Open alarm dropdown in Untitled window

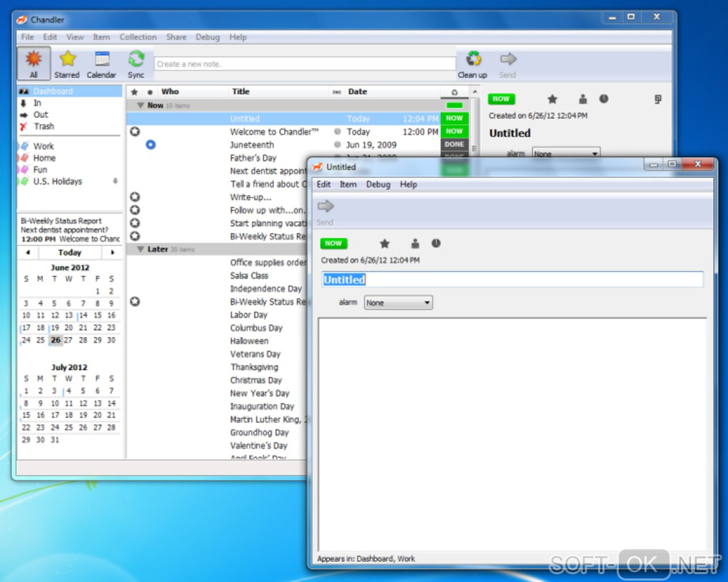398,303
